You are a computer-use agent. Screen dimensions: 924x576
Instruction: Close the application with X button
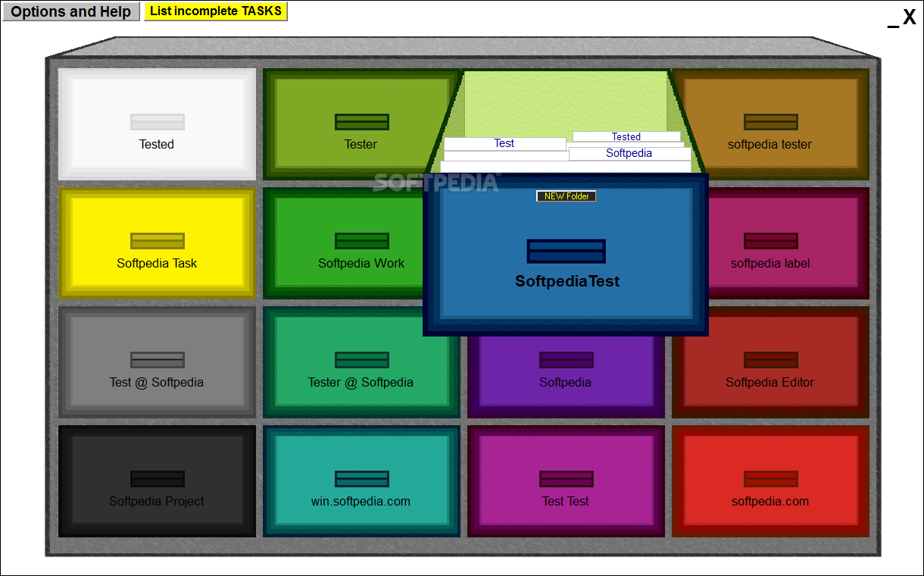coord(910,17)
